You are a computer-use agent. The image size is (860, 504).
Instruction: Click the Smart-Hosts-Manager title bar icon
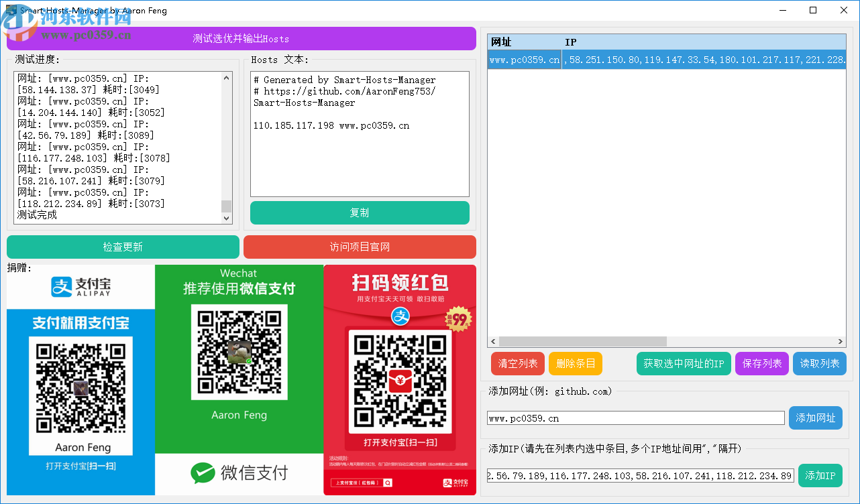point(9,10)
